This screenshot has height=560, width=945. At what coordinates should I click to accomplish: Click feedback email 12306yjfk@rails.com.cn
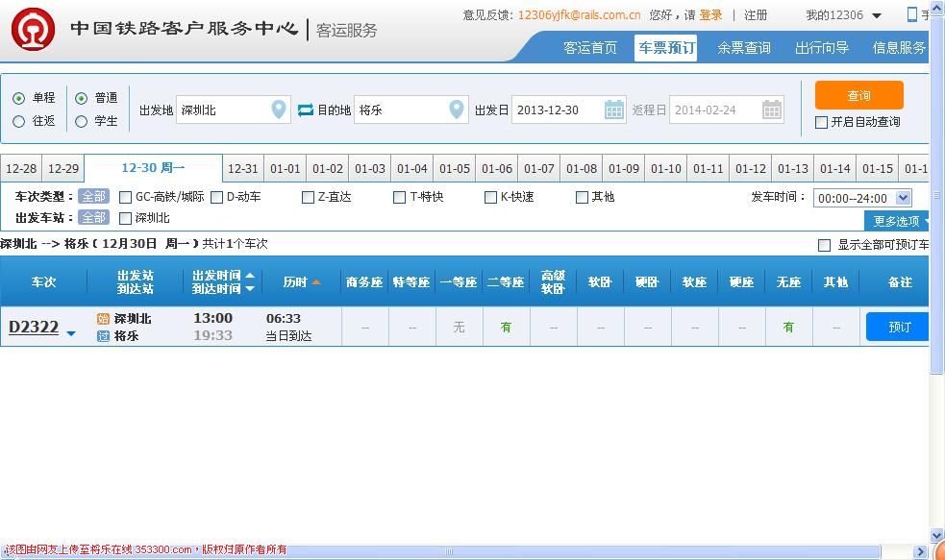[x=579, y=15]
